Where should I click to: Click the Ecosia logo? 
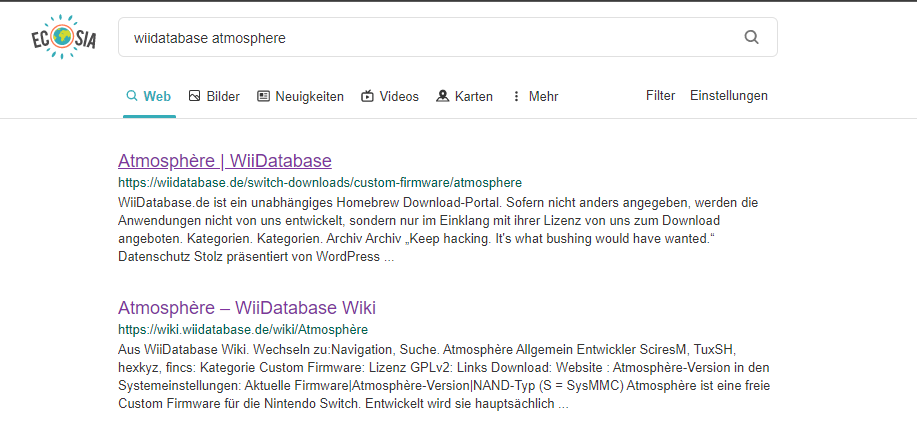[x=64, y=37]
